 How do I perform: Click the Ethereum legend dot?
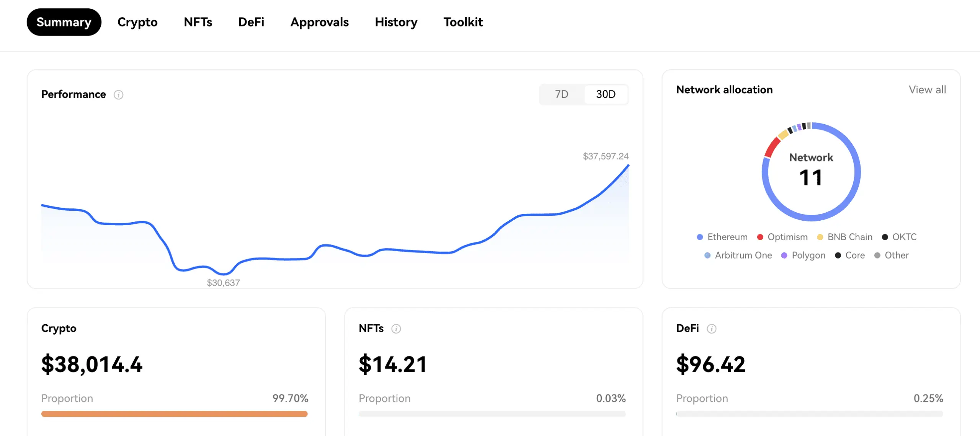tap(700, 237)
